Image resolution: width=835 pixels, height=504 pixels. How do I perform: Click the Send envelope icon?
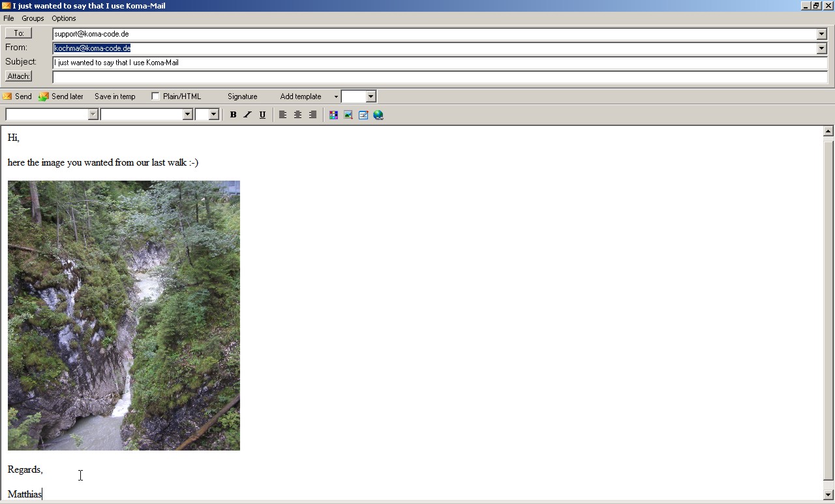pos(7,96)
